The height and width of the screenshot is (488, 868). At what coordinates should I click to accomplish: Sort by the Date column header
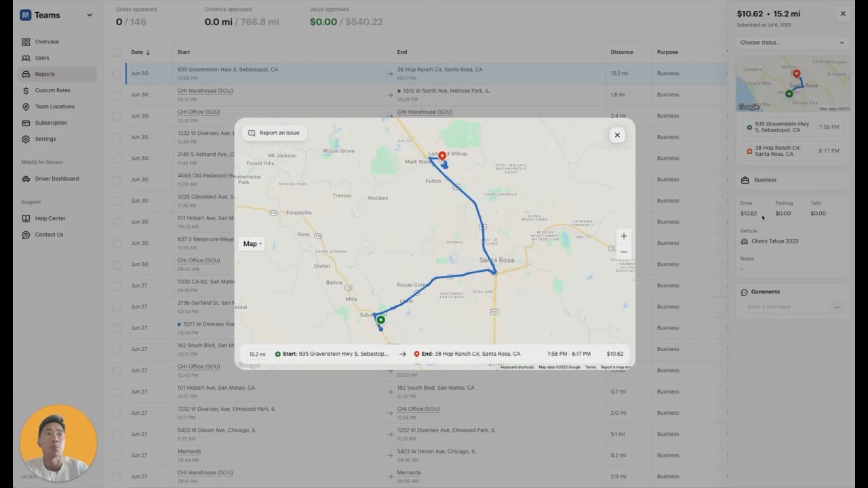pos(140,52)
